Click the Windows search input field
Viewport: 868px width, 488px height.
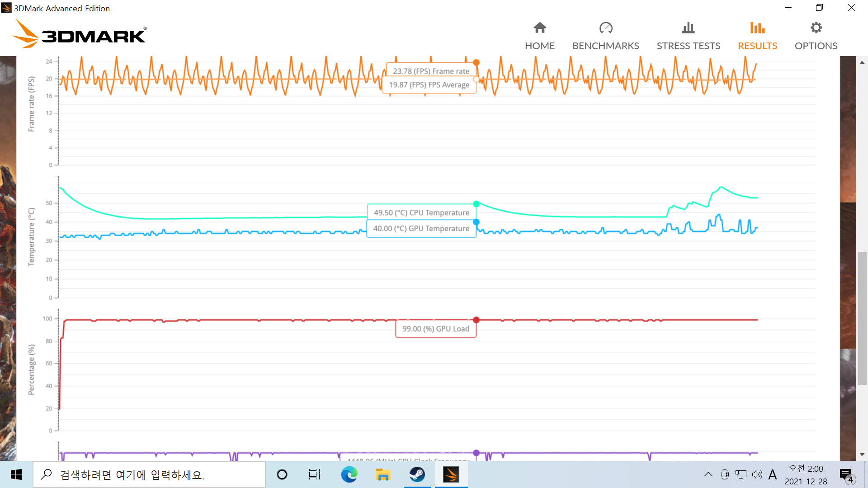tap(149, 474)
